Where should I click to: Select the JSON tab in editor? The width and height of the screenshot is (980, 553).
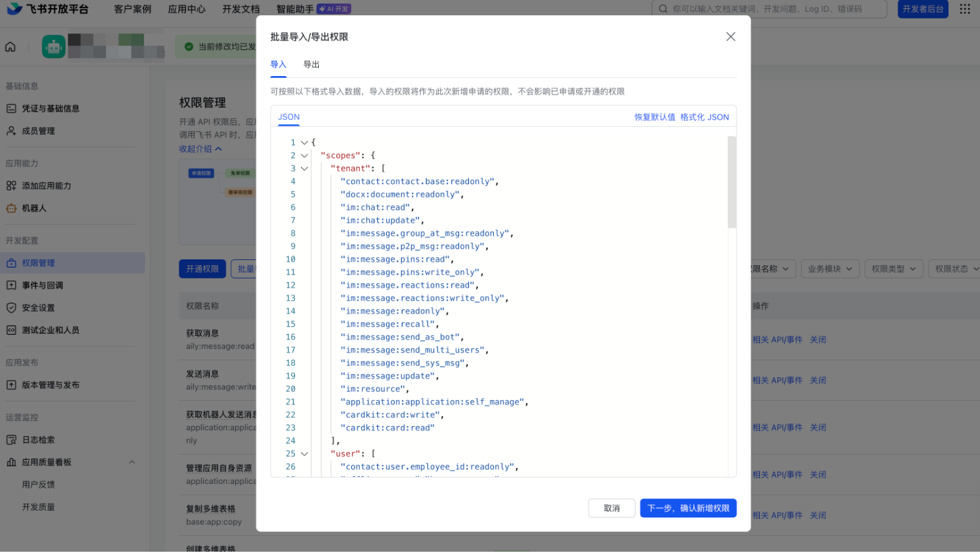(x=289, y=117)
